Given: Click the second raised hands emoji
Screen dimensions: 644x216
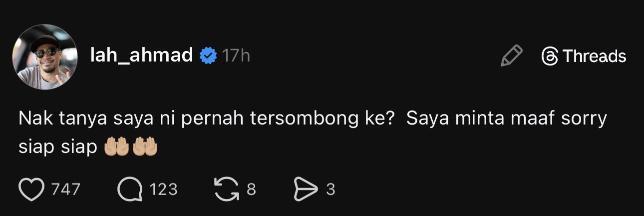Looking at the screenshot, I should 145,146.
